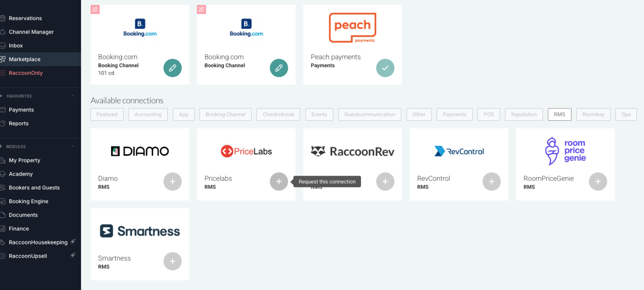Click the pink unlink badge on first Booking.com card
Image resolution: width=644 pixels, height=290 pixels.
[x=95, y=9]
